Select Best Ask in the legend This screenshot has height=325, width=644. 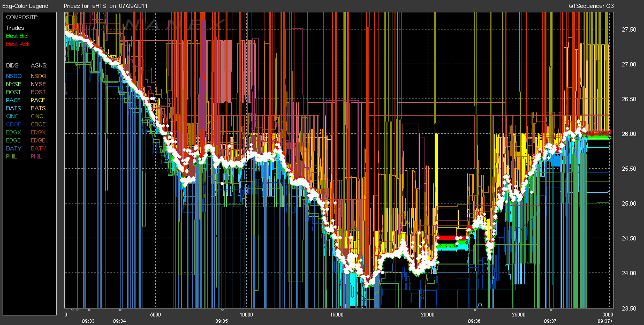17,44
